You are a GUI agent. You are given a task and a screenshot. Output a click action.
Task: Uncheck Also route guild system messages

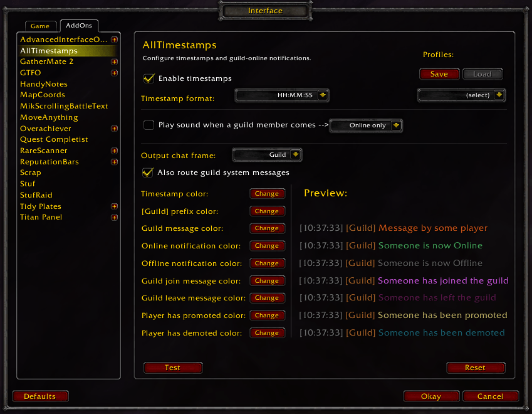148,172
